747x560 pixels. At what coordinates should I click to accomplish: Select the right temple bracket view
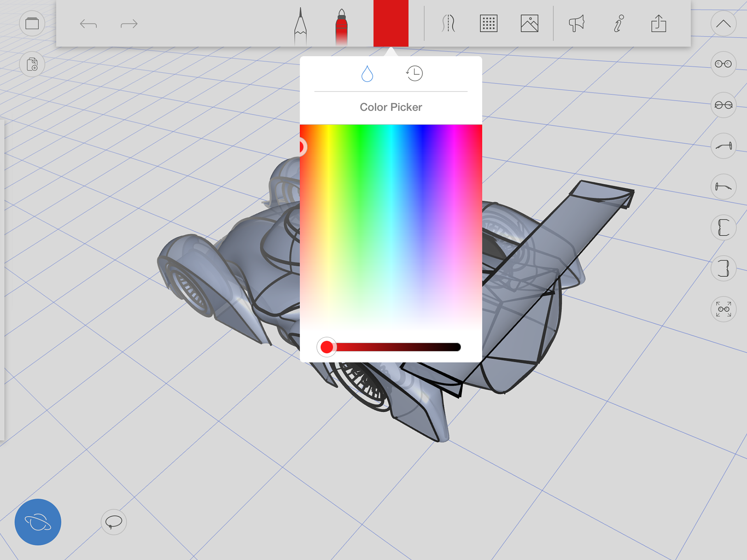coord(723,268)
